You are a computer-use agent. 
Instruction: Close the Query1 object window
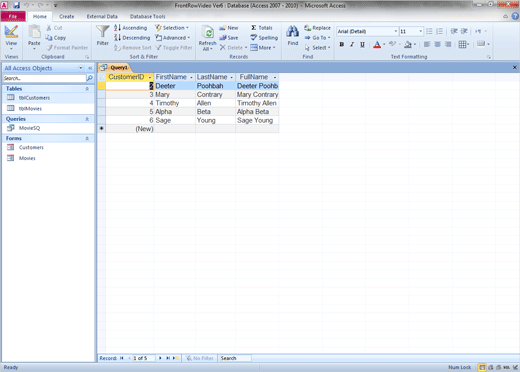515,67
